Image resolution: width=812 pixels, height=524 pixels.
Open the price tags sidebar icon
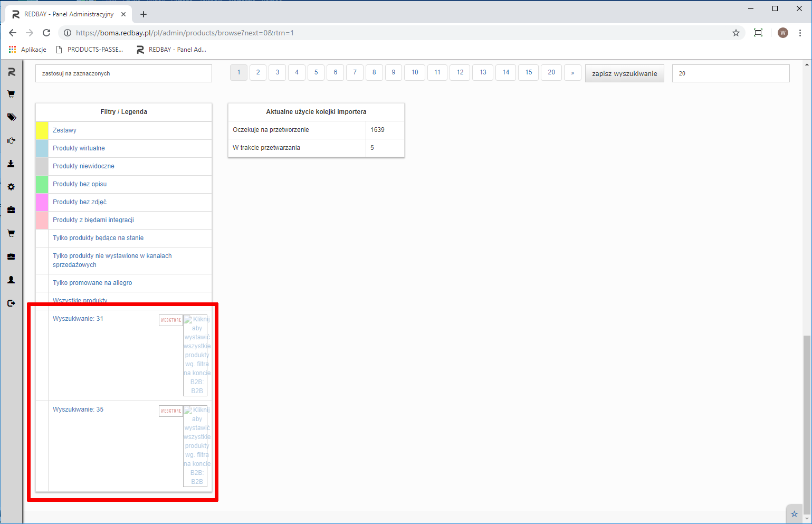click(11, 117)
